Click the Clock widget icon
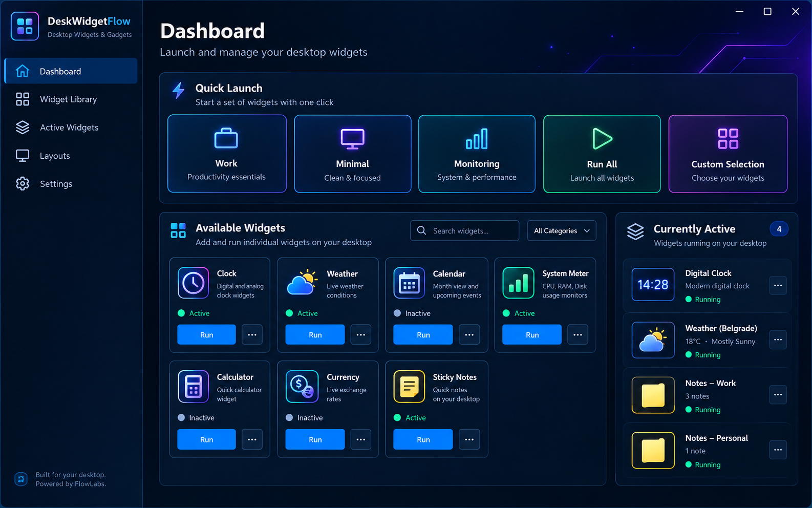This screenshot has width=812, height=508. tap(193, 283)
